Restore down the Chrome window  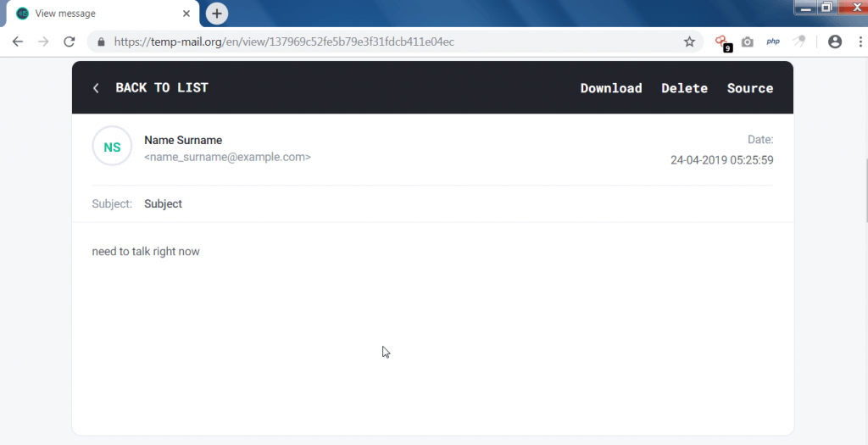tap(827, 8)
